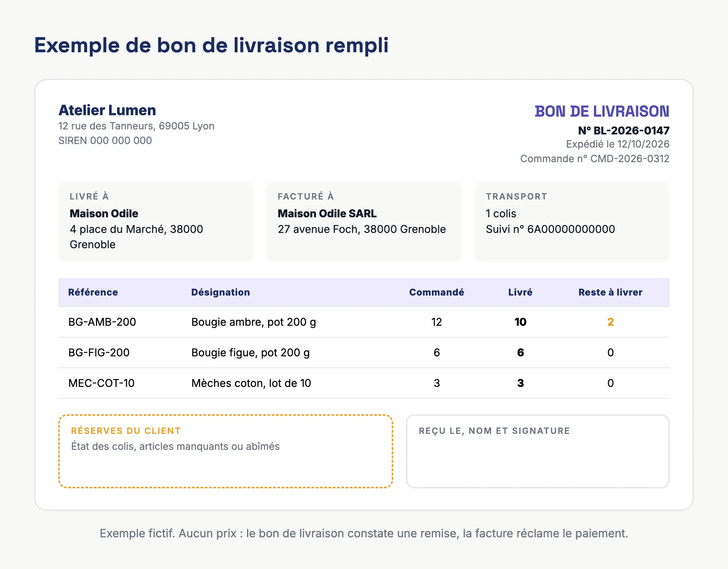Select tracking number 'Suivi n° 6A00000000000'
The height and width of the screenshot is (569, 728).
click(550, 229)
